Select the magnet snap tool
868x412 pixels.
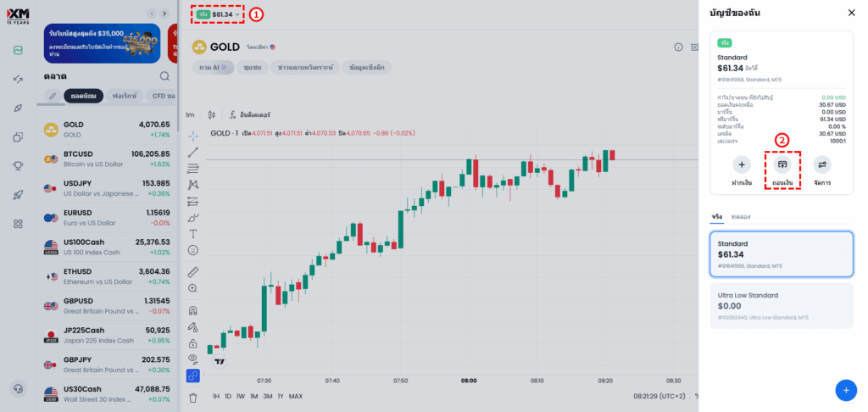coord(193,310)
